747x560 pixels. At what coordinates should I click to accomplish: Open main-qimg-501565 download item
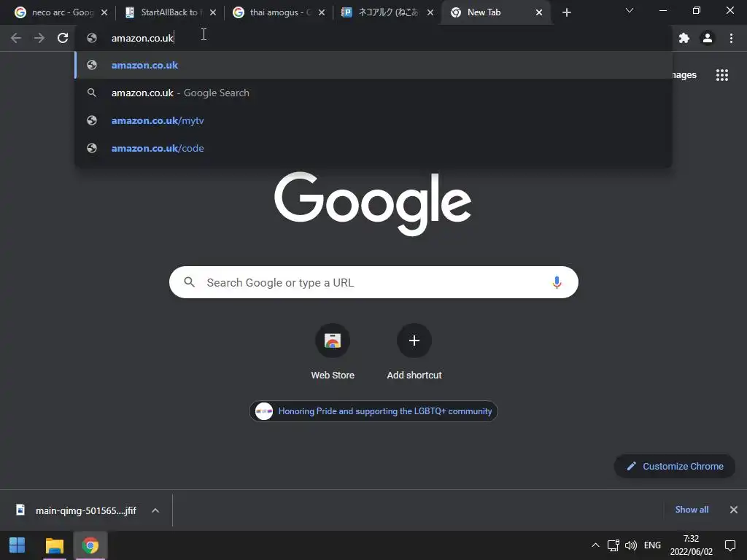86,510
